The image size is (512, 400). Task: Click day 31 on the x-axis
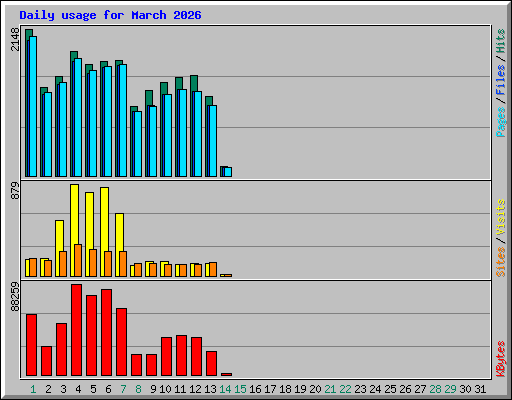coord(480,389)
